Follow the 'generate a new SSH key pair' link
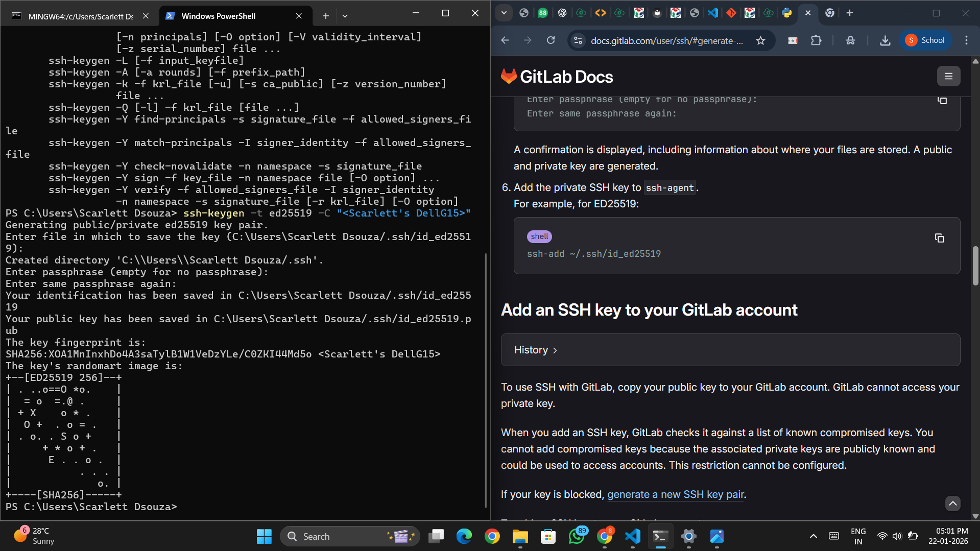 click(x=676, y=494)
